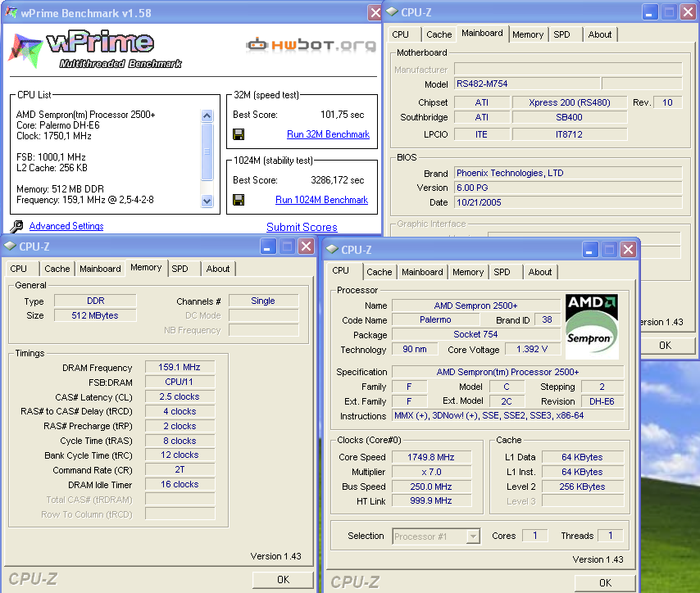
Task: Click Southbridge value SB400
Action: (x=569, y=117)
